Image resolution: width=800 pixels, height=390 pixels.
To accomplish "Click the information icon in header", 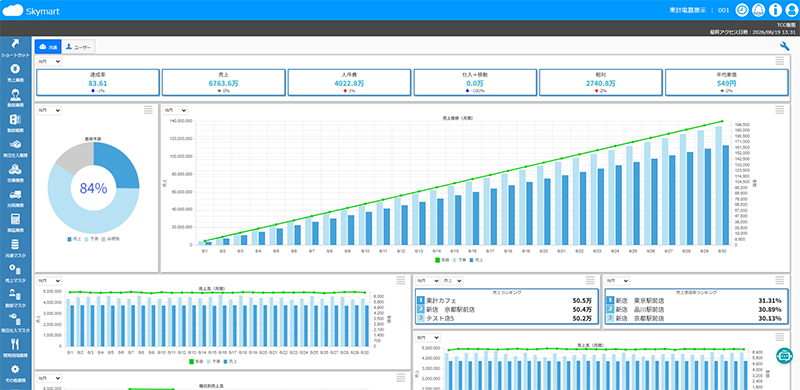I will (775, 10).
